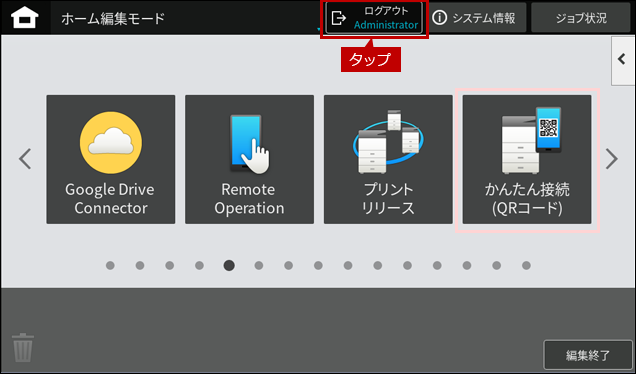This screenshot has height=374, width=636.
Task: Jump to fourth page indicator dot
Action: click(199, 265)
